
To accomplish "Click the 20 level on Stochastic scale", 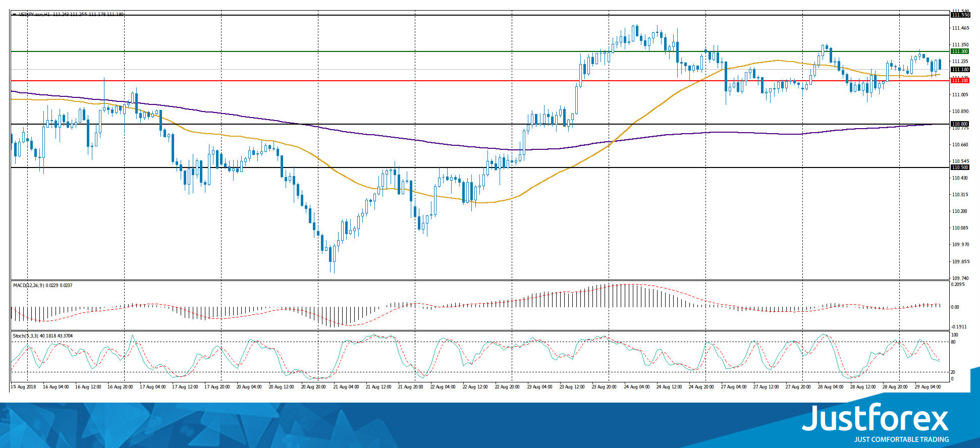I will click(x=953, y=372).
